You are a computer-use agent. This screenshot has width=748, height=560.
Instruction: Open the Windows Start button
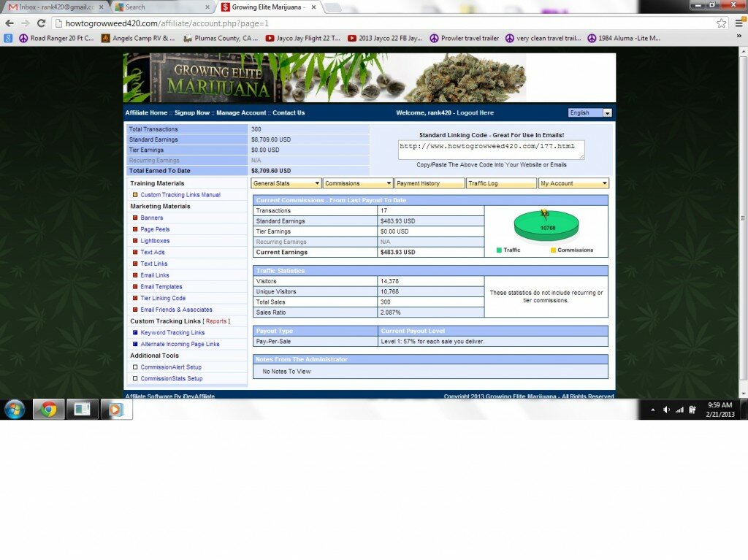coord(15,410)
